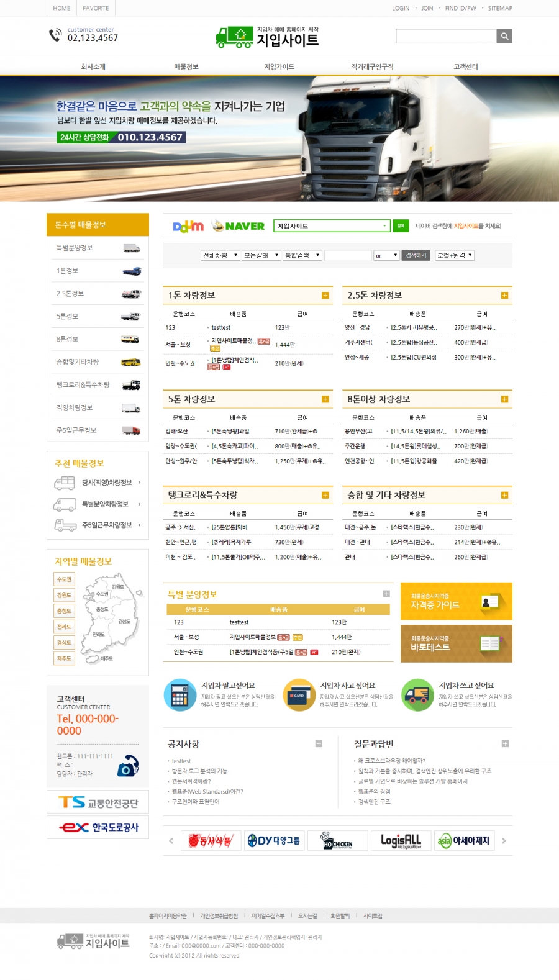Viewport: 559px width, 980px height.
Task: Open 공지사항 more plus icon
Action: [319, 744]
